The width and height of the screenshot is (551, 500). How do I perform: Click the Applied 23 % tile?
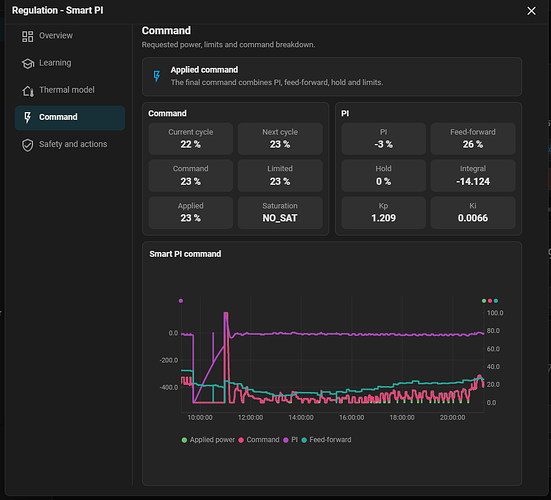point(190,213)
